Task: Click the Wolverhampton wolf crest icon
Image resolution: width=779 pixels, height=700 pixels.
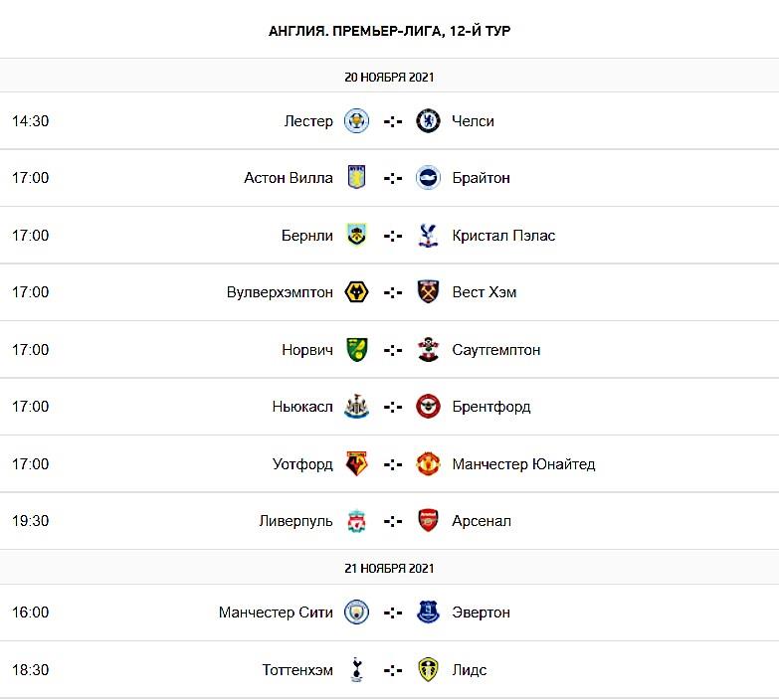Action: (356, 292)
